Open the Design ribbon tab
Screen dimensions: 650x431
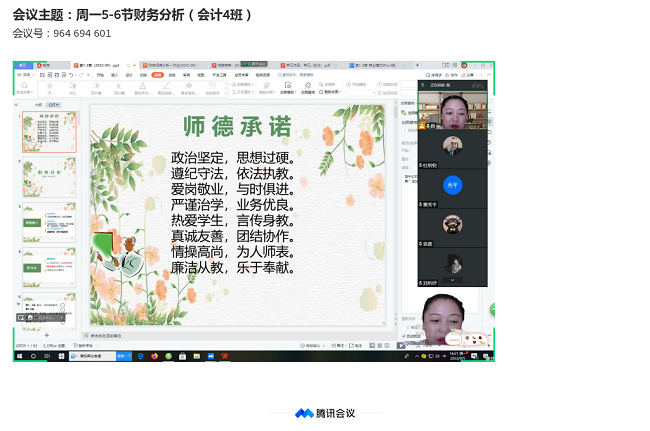128,75
